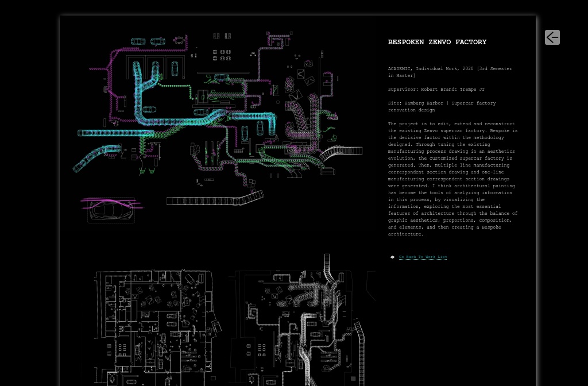Open the colorful factory process drawing

pyautogui.click(x=218, y=109)
